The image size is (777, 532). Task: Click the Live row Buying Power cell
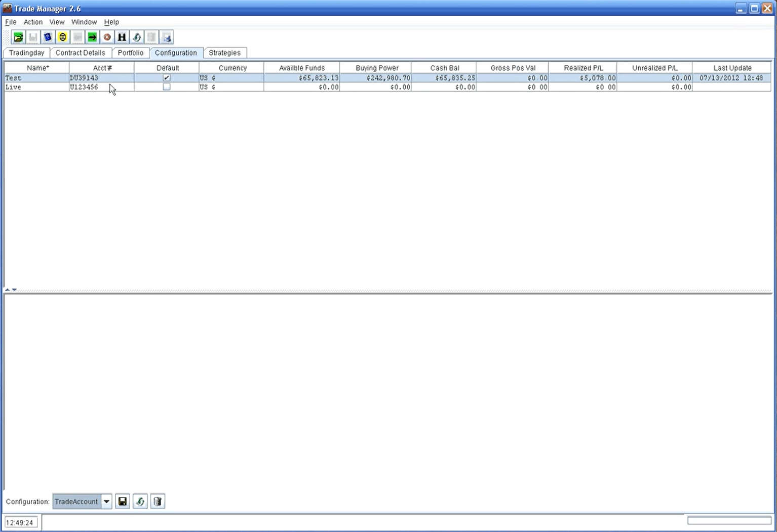(376, 87)
